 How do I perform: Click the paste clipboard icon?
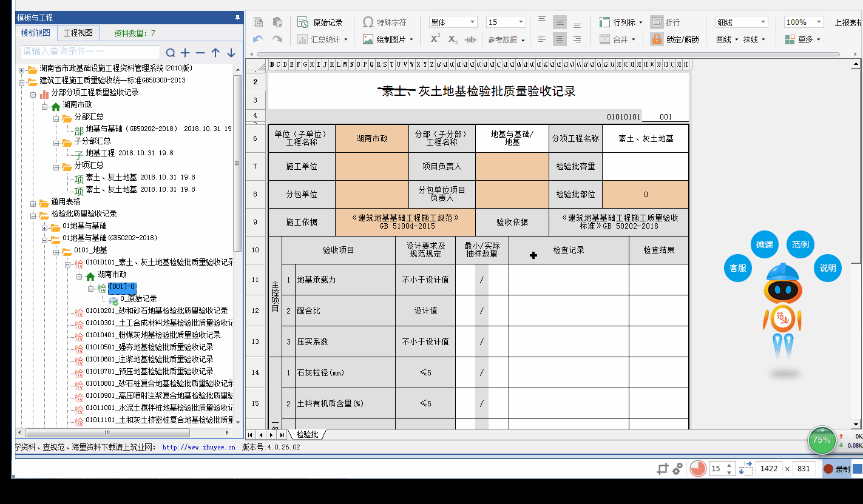277,22
